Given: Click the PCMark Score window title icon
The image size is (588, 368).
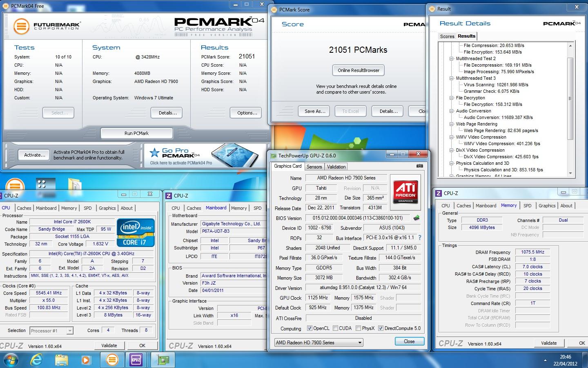Looking at the screenshot, I should coord(274,9).
